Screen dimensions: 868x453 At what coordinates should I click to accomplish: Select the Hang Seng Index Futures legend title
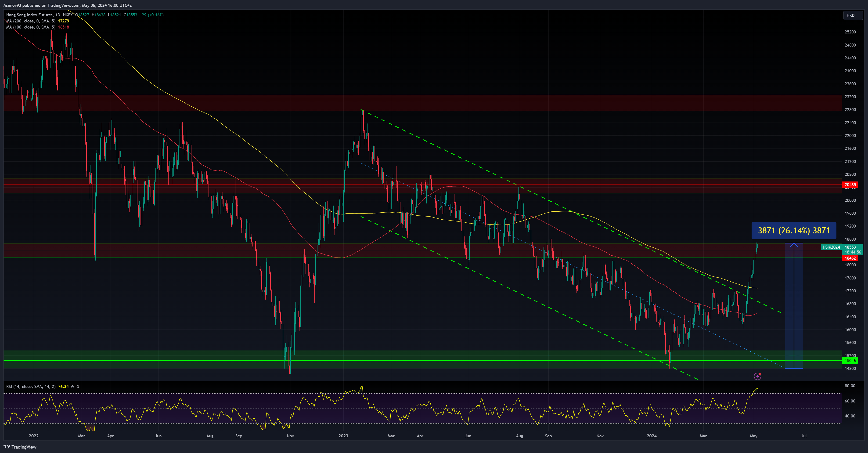(39, 15)
